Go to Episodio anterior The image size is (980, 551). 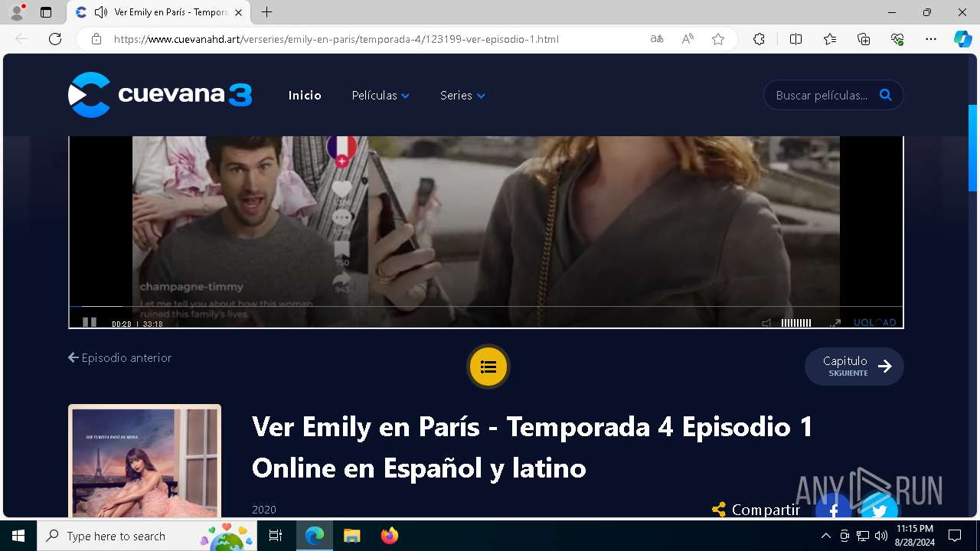click(x=120, y=357)
